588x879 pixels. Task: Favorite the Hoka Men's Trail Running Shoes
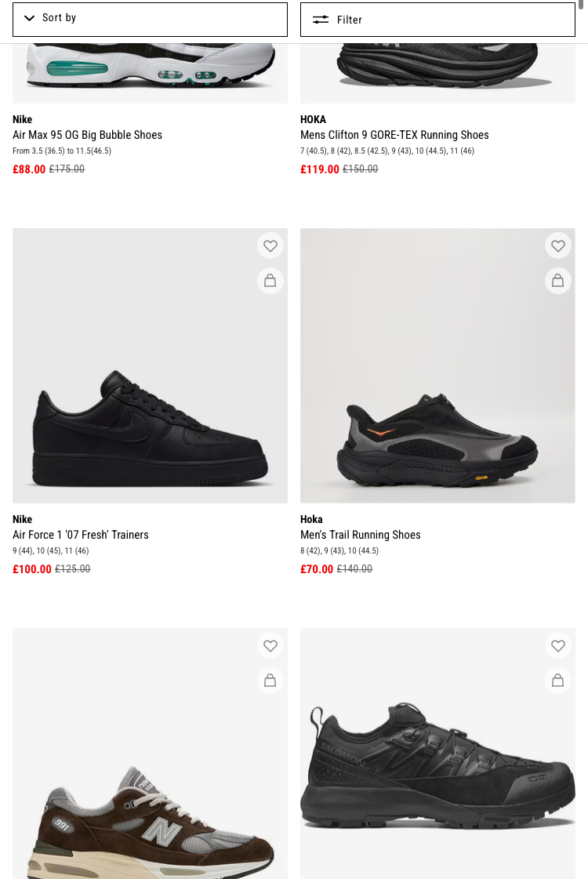tap(558, 246)
